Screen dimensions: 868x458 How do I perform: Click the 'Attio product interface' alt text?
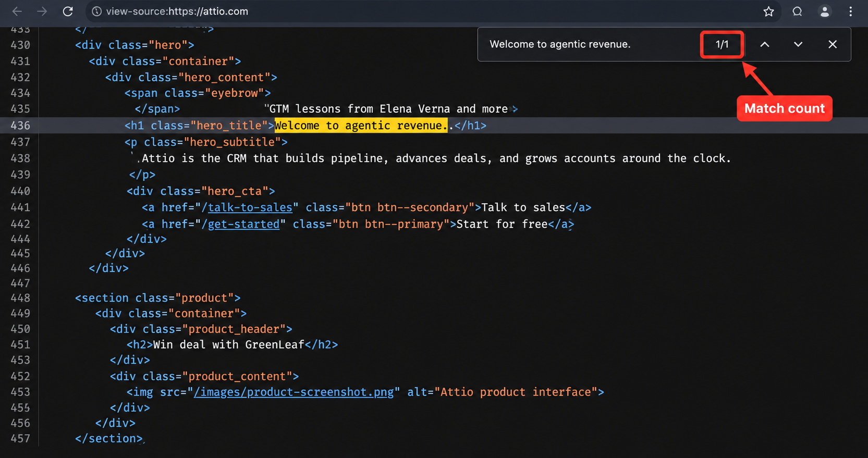[516, 392]
